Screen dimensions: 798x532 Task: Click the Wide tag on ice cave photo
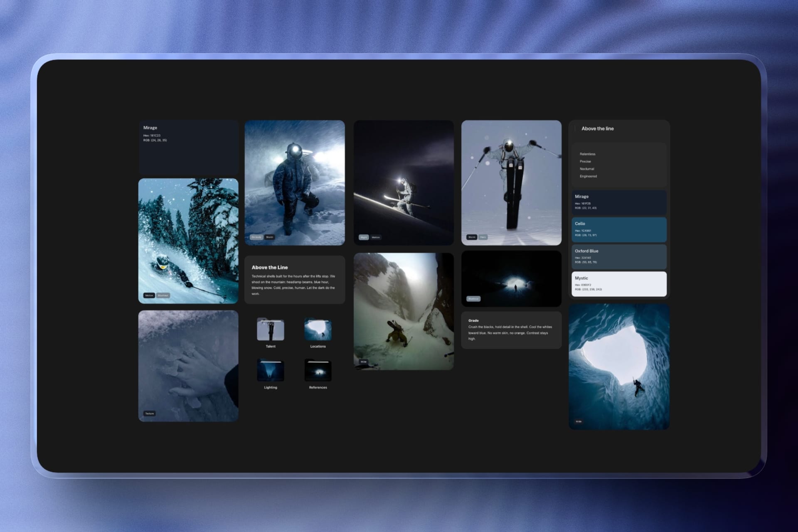tap(579, 421)
